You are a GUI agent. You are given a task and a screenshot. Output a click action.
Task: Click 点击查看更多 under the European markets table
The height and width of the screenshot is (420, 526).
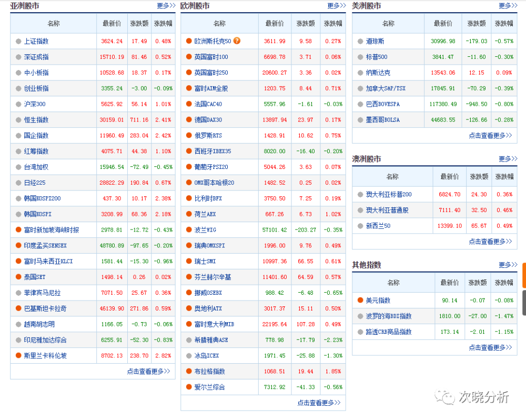coord(319,403)
